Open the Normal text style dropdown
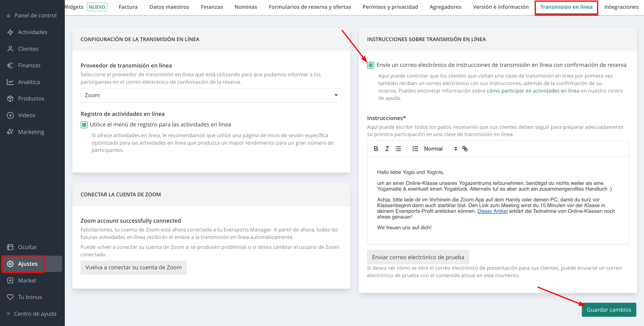The image size is (644, 326). [x=441, y=149]
